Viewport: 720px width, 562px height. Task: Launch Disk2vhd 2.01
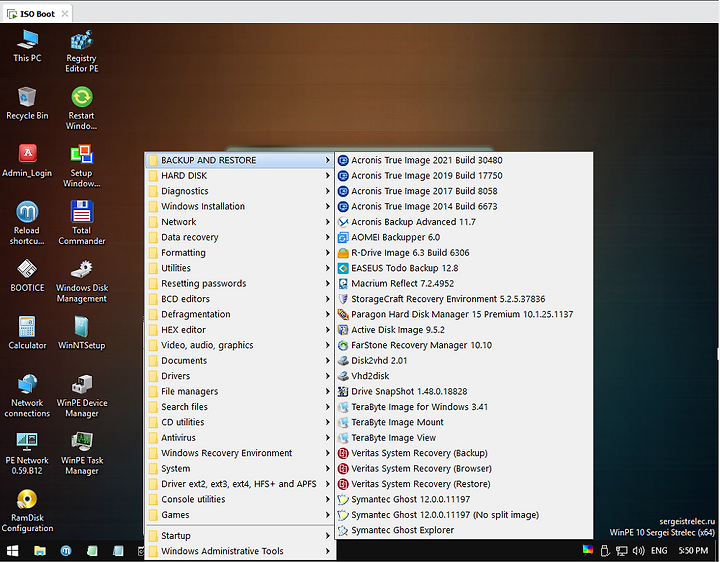coord(464,361)
